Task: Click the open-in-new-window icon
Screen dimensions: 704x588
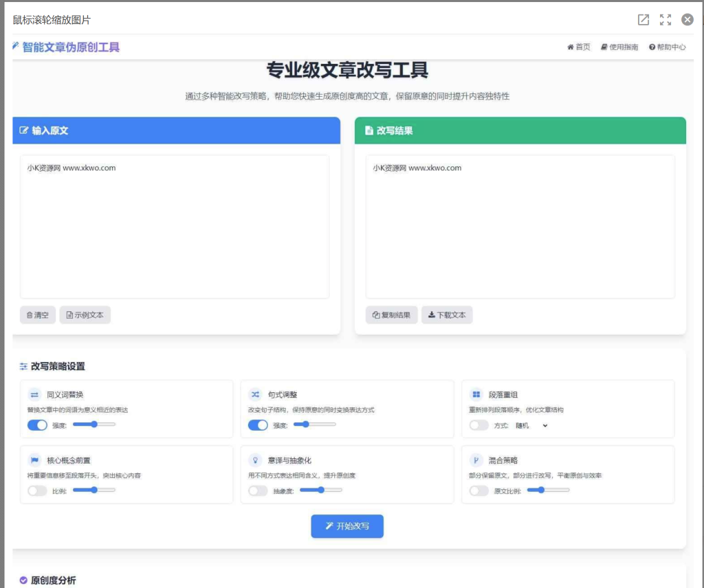Action: coord(643,20)
